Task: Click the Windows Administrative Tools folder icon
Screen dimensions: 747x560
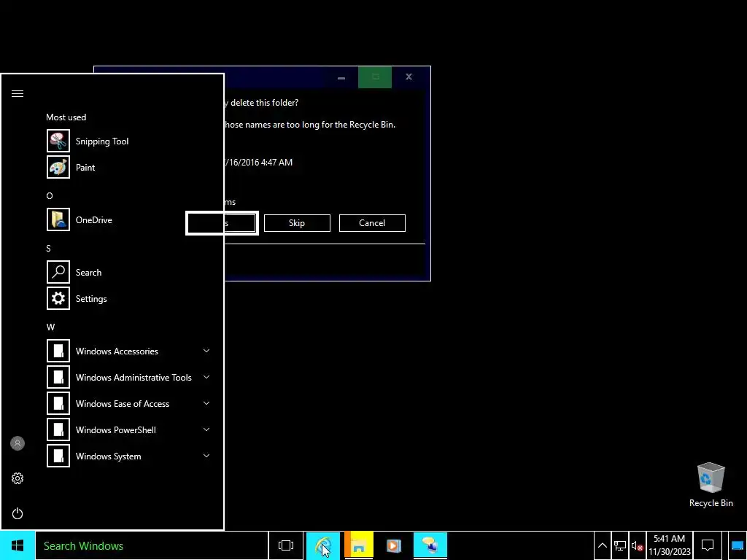Action: click(58, 377)
